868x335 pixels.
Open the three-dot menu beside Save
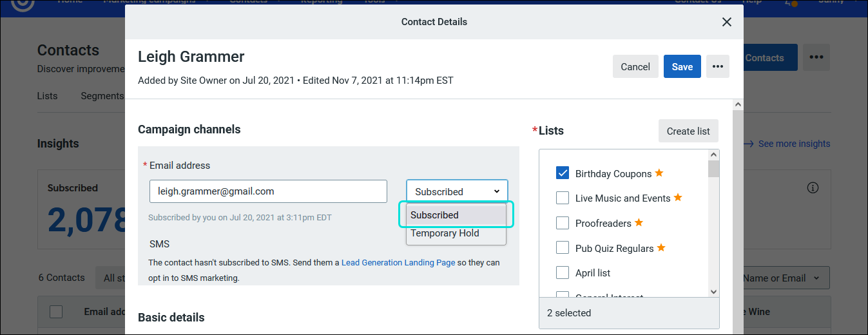718,66
